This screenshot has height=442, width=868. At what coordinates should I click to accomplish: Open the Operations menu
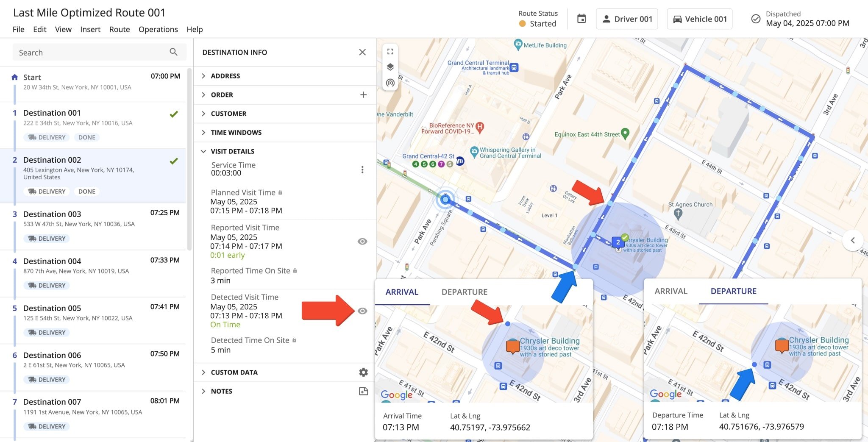point(158,29)
